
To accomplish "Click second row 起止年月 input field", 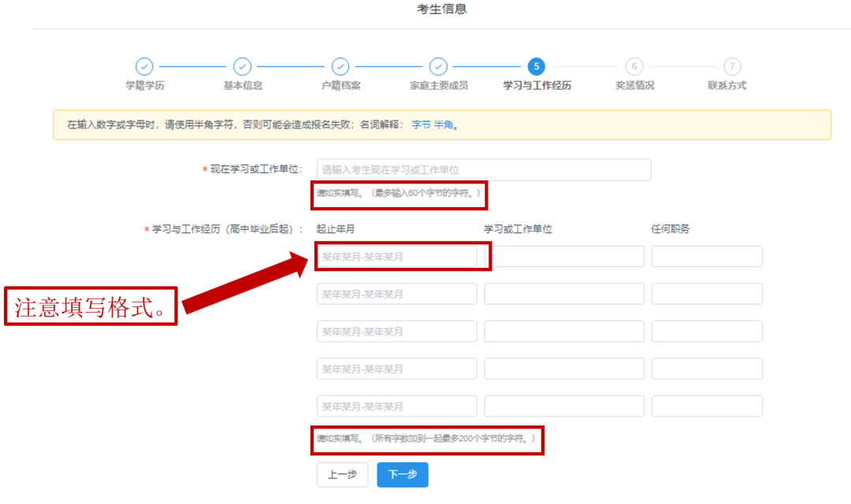I will [397, 294].
